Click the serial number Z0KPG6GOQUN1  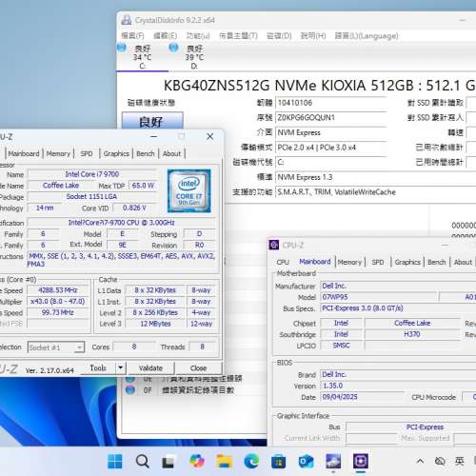click(x=330, y=118)
